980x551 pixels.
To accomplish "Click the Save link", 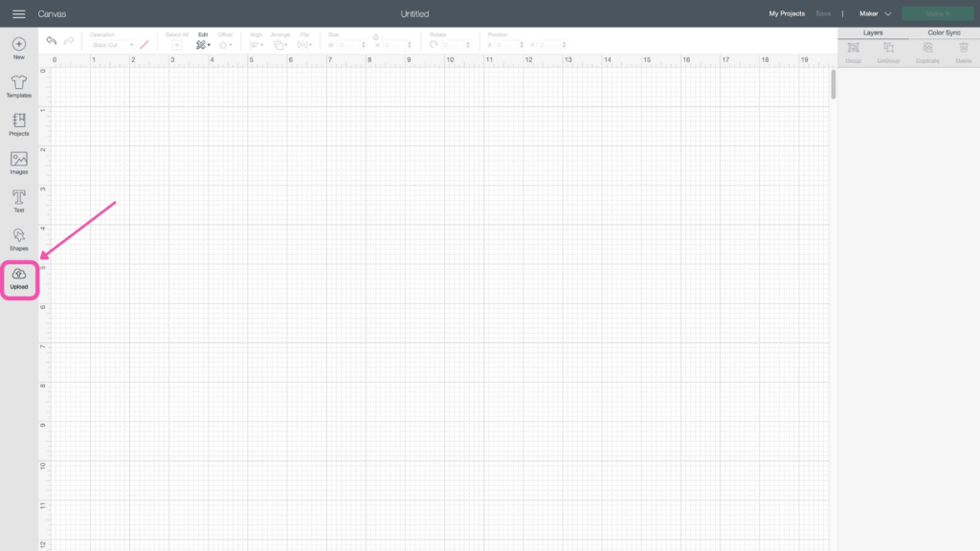I will coord(823,13).
